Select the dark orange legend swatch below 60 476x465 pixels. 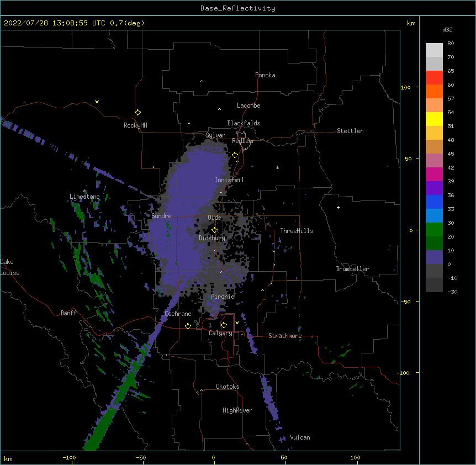coord(434,91)
